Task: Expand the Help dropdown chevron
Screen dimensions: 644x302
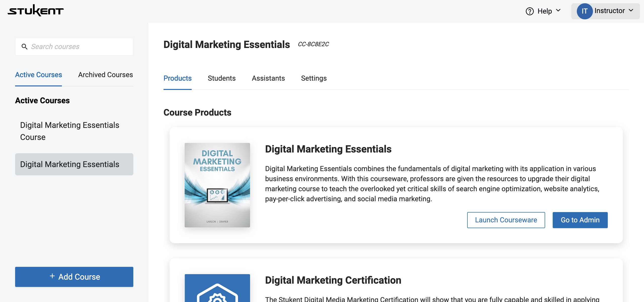Action: click(x=558, y=11)
